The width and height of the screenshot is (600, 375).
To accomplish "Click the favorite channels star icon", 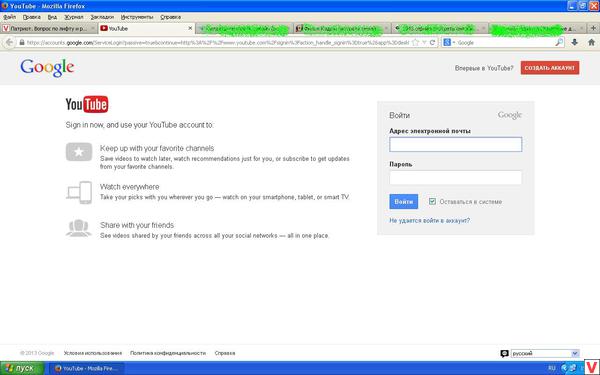I will pos(79,152).
